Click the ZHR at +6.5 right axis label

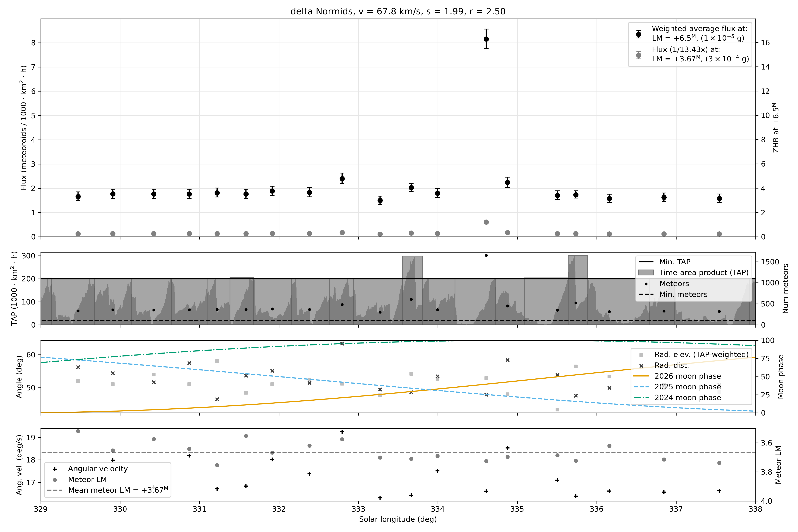tap(776, 128)
